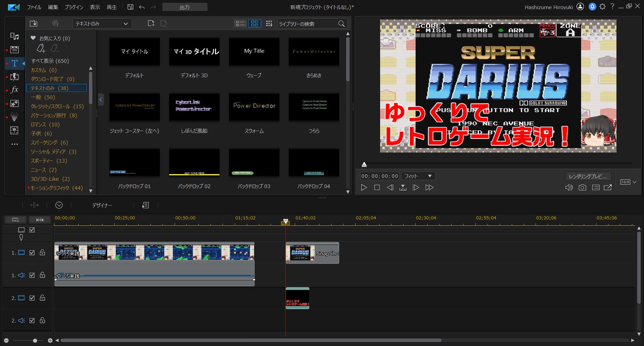Viewport: 644px width, 346px height.
Task: Open the timeline subtitle/more tools icon
Action: click(x=146, y=205)
